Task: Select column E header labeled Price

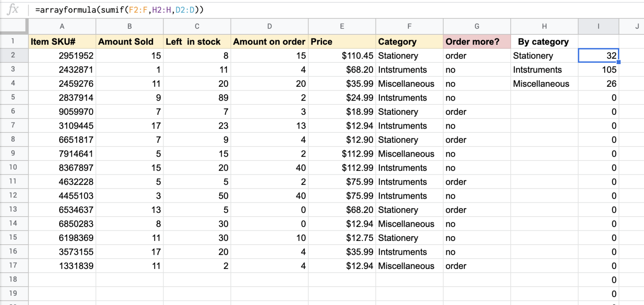Action: (x=342, y=26)
